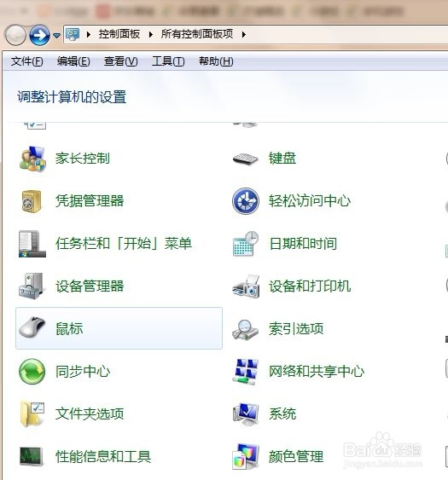Click the 凭据管理器 safe icon
The height and width of the screenshot is (480, 448).
32,201
